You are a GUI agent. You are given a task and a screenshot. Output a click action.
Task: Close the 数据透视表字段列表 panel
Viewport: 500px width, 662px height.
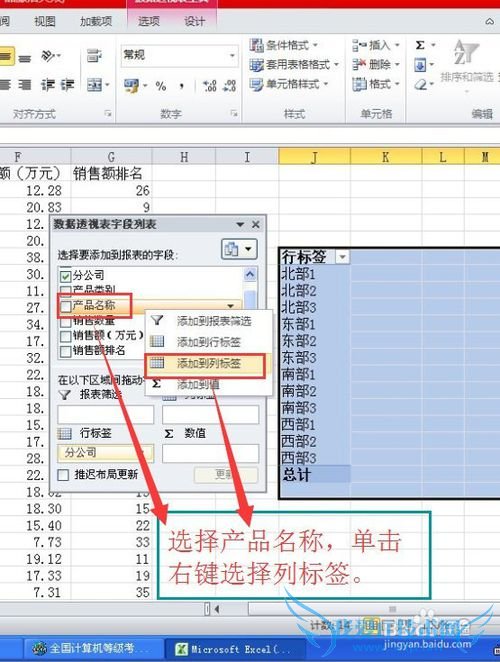pos(255,224)
